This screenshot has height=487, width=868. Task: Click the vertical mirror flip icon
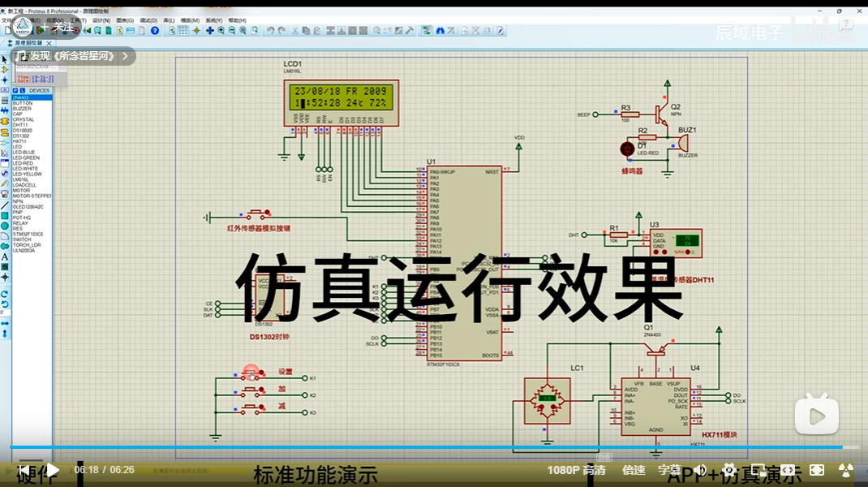click(x=4, y=334)
